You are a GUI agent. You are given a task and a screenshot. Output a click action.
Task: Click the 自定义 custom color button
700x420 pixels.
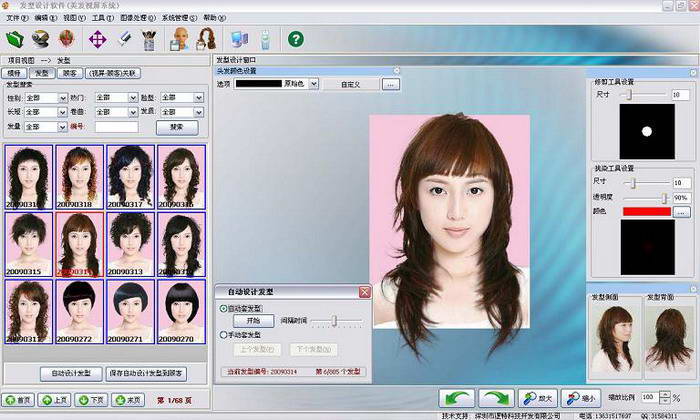coord(350,84)
